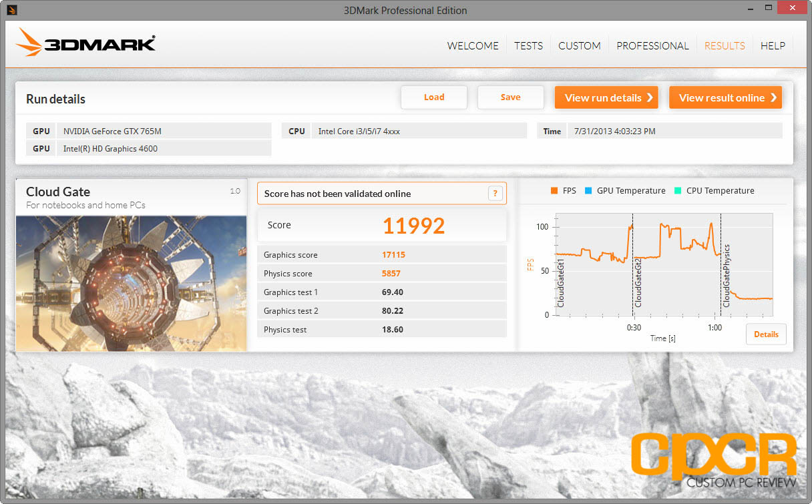Click the app icon in the title bar
The image size is (812, 504).
13,10
